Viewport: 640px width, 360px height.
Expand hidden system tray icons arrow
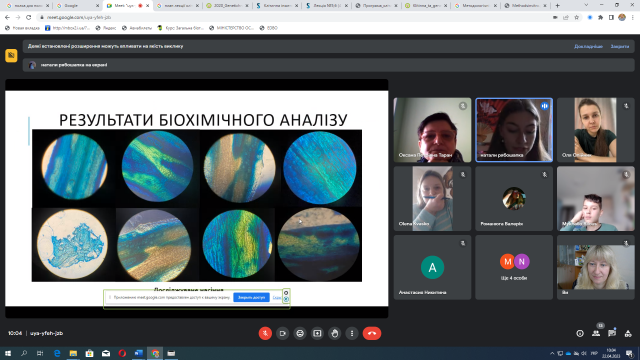click(552, 353)
